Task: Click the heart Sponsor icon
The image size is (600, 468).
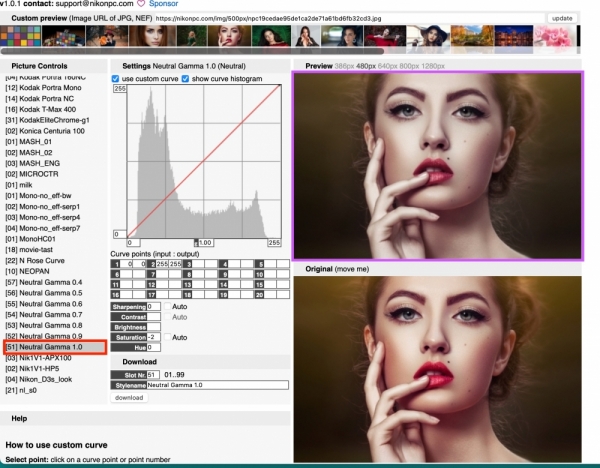Action: 139,4
